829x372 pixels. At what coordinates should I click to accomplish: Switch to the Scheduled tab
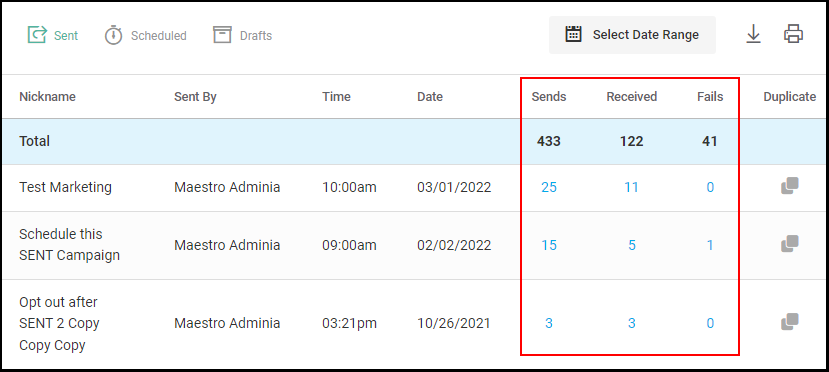[x=145, y=35]
